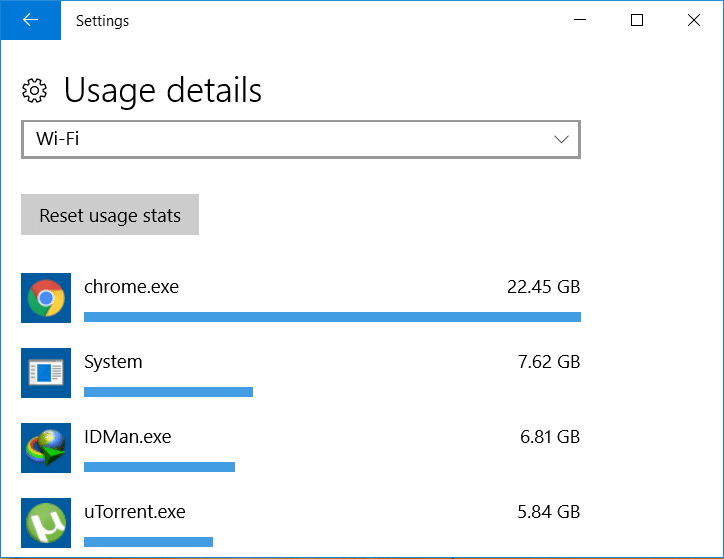Open the Wi-Fi network dropdown
The image size is (724, 559).
click(x=301, y=139)
